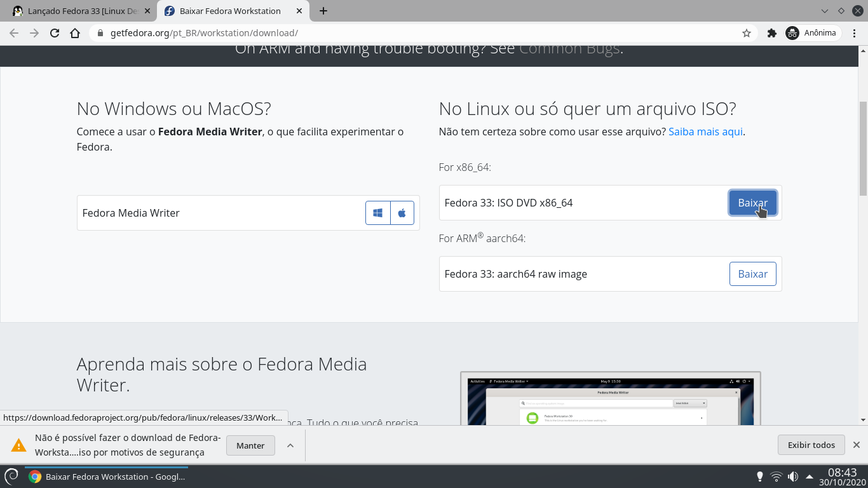868x488 pixels.
Task: Click the scrollbar up arrow
Action: click(x=863, y=50)
